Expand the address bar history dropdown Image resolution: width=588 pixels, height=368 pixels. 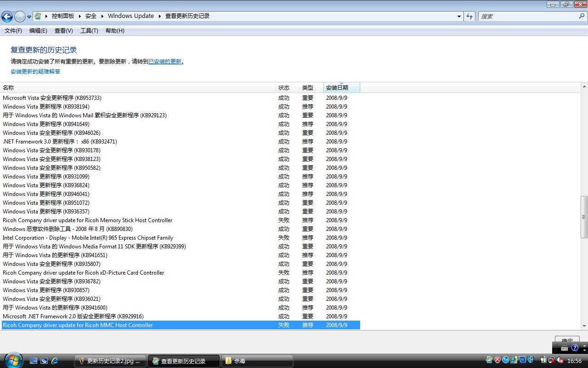coord(459,16)
